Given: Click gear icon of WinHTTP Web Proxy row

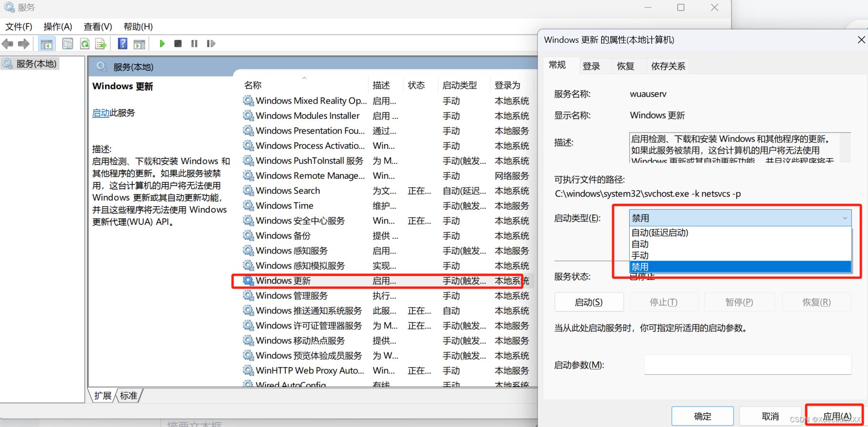Looking at the screenshot, I should [x=248, y=370].
